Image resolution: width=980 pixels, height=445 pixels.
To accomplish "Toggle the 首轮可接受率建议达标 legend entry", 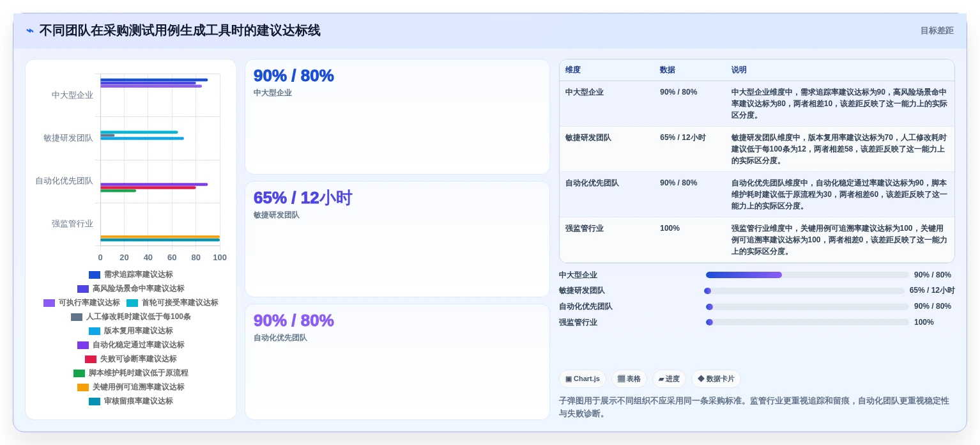I will 172,303.
